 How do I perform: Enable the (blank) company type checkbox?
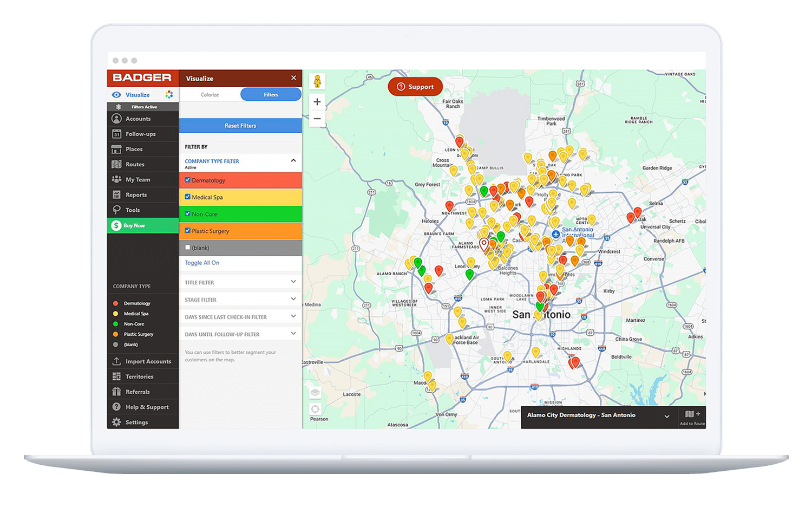pyautogui.click(x=188, y=248)
